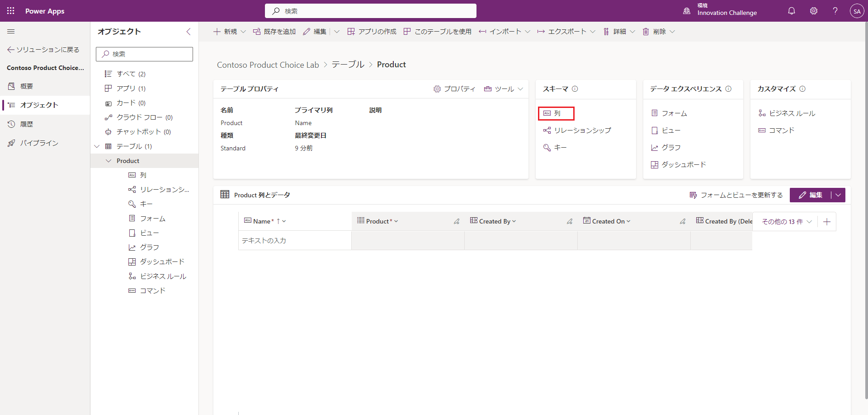The width and height of the screenshot is (868, 415).
Task: Click the edit pencil icon on Created On column header
Action: [x=683, y=221]
